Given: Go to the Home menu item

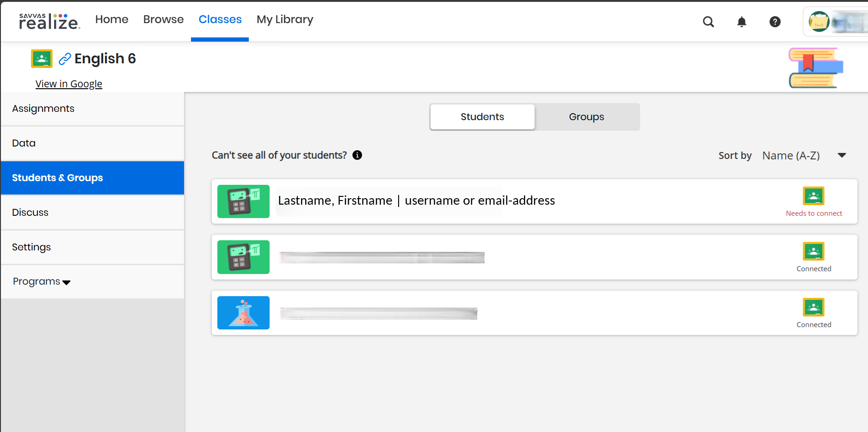Looking at the screenshot, I should pyautogui.click(x=111, y=19).
